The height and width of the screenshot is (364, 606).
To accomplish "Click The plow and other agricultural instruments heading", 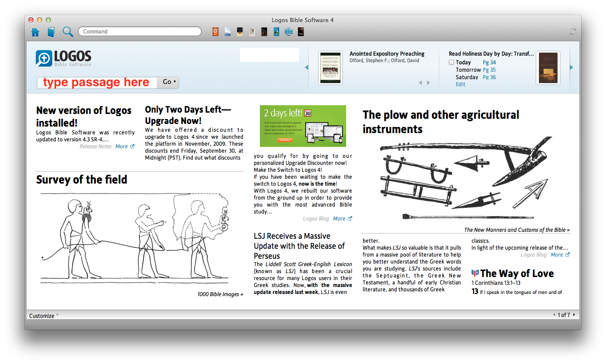I will 441,122.
